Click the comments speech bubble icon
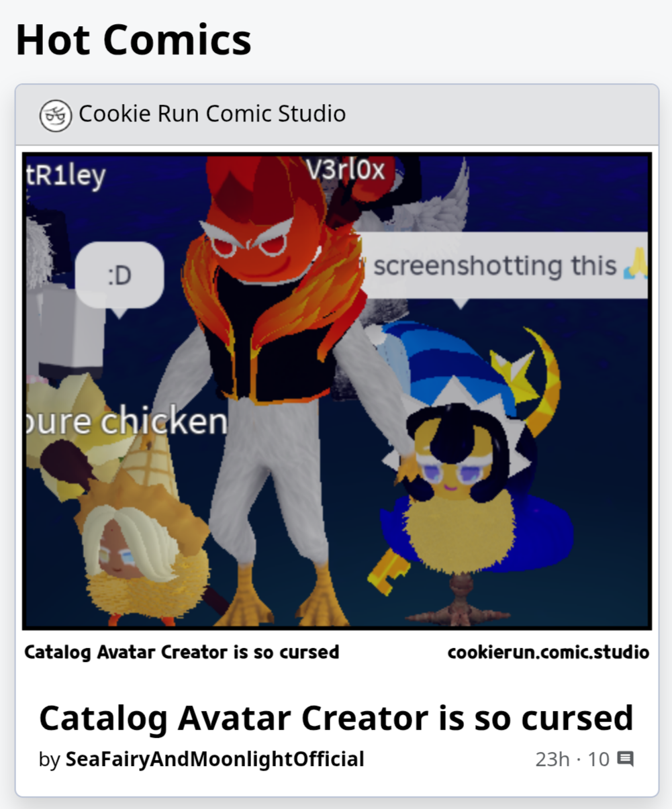Screen dimensions: 672x809 click(625, 759)
